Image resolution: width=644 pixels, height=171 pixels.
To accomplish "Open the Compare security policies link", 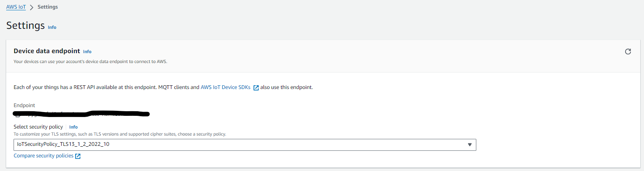I will pyautogui.click(x=44, y=156).
